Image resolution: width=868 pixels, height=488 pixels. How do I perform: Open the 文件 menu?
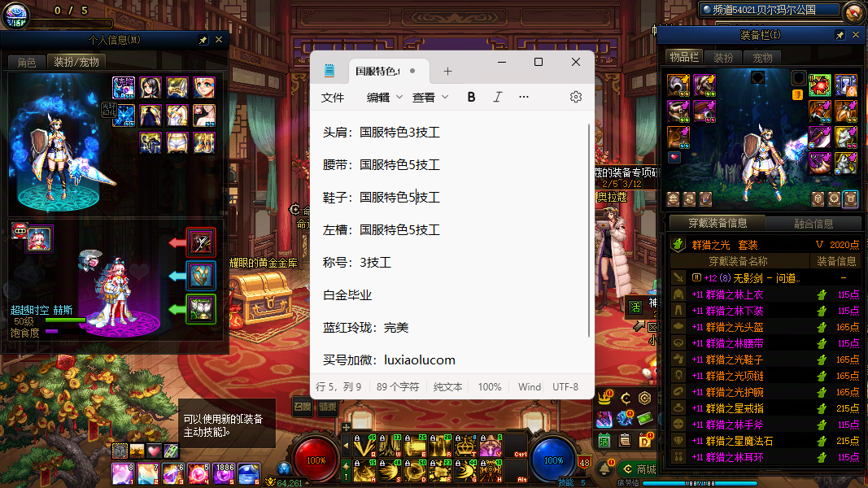click(333, 97)
